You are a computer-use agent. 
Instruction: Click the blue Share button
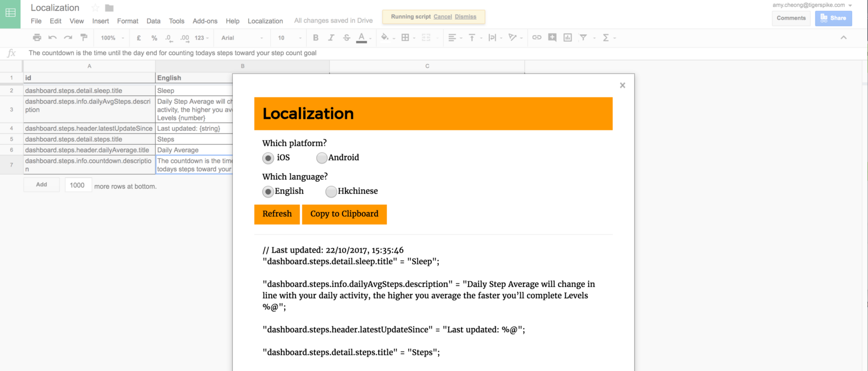coord(833,18)
